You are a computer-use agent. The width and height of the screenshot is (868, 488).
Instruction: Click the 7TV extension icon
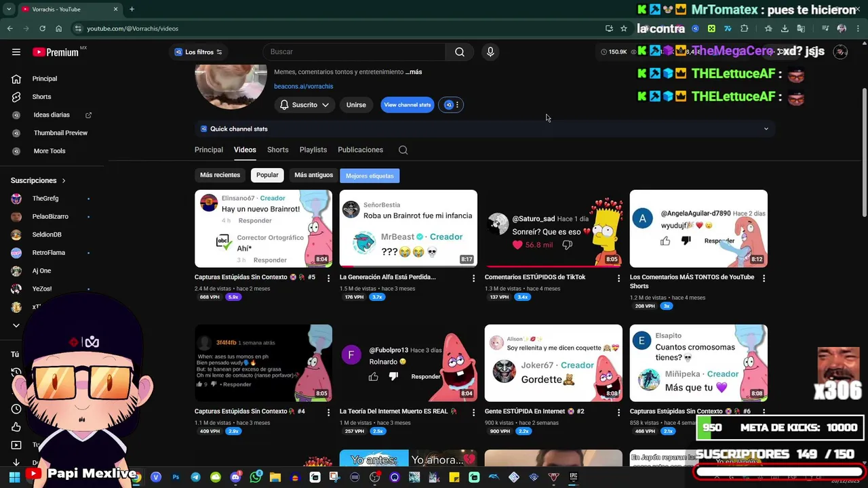(x=728, y=28)
